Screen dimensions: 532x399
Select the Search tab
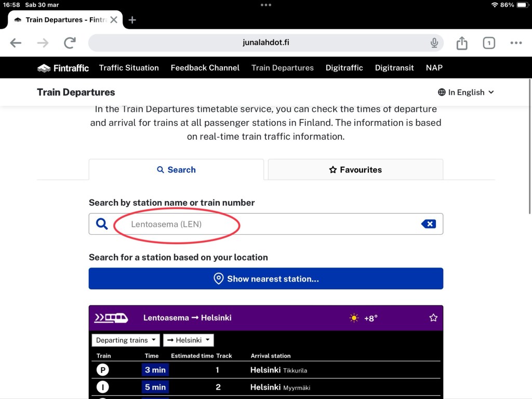176,170
